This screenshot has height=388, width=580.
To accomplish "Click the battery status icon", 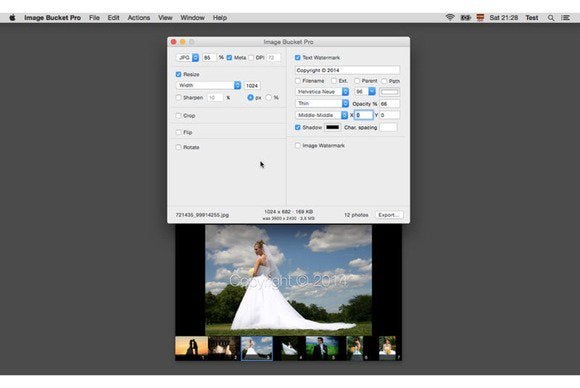I will tap(465, 18).
